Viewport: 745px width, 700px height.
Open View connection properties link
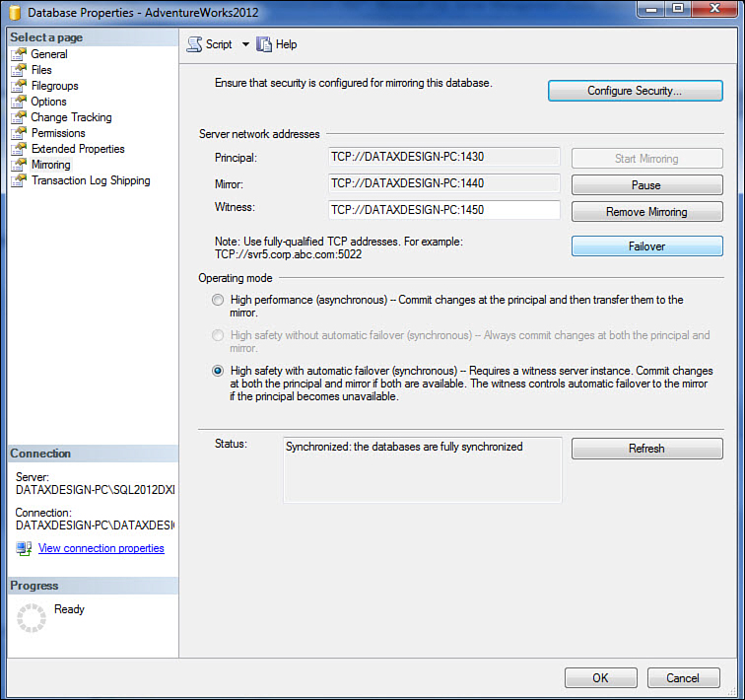[101, 548]
